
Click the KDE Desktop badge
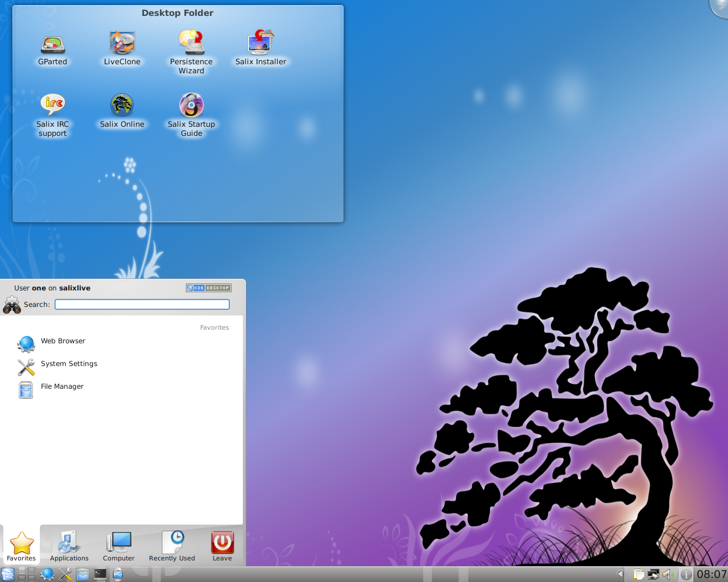click(x=208, y=288)
